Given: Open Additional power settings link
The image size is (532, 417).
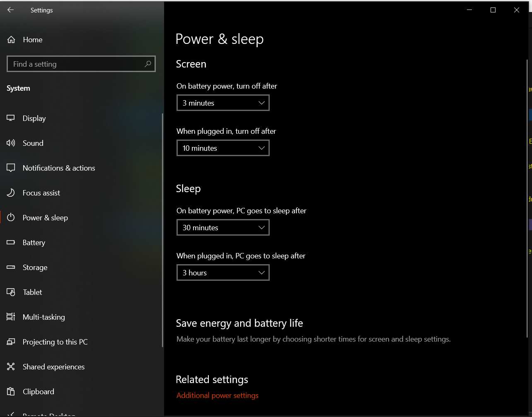Looking at the screenshot, I should click(218, 395).
